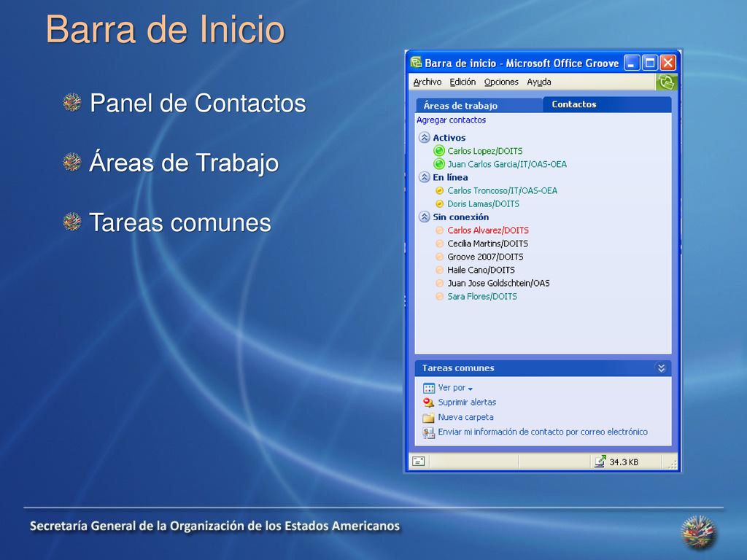Select contact Sara Flores/DOITS

coord(482,296)
